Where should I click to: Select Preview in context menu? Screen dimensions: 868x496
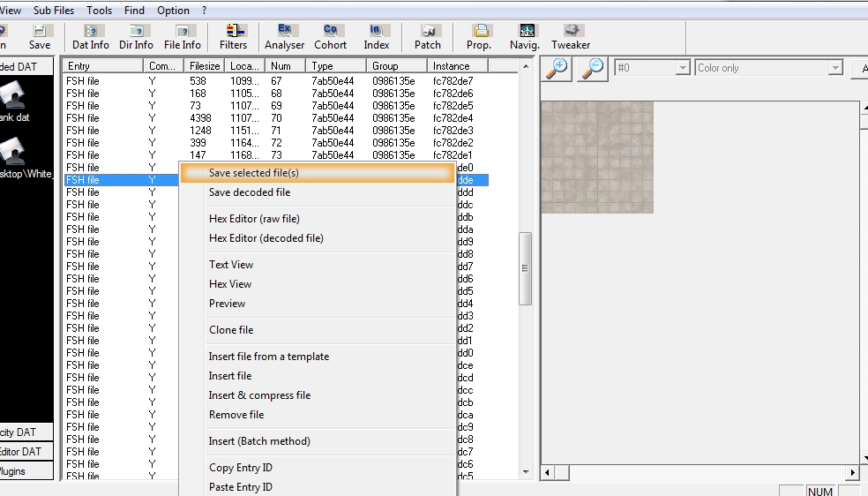click(x=318, y=304)
